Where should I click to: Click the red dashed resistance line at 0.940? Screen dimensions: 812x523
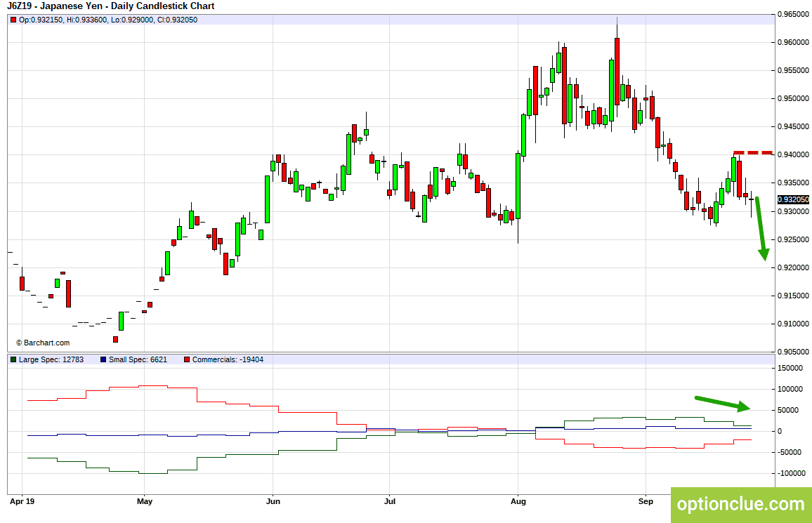[x=753, y=152]
